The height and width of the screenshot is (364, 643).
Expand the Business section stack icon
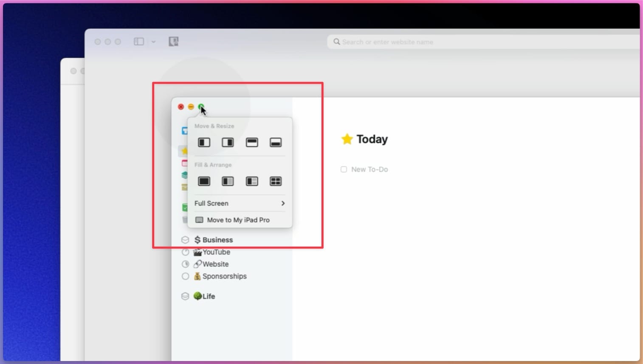click(x=186, y=240)
